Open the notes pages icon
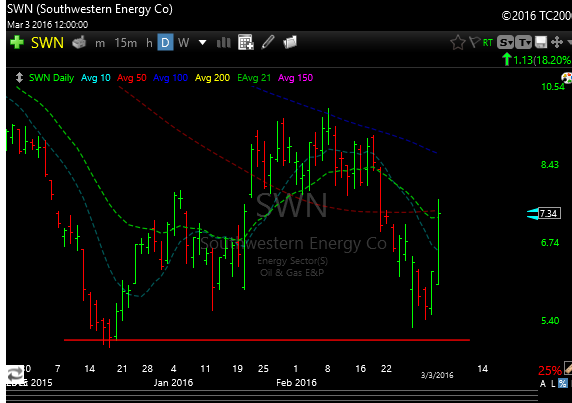 click(x=290, y=42)
